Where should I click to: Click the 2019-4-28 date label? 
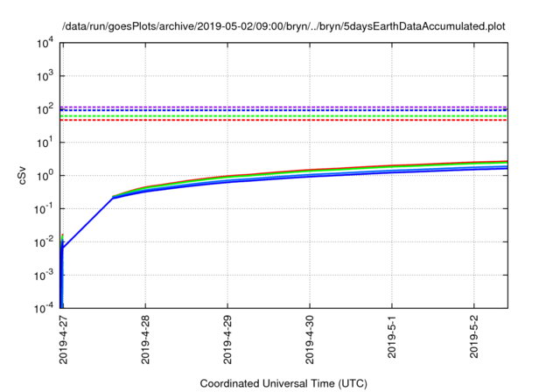coord(145,339)
